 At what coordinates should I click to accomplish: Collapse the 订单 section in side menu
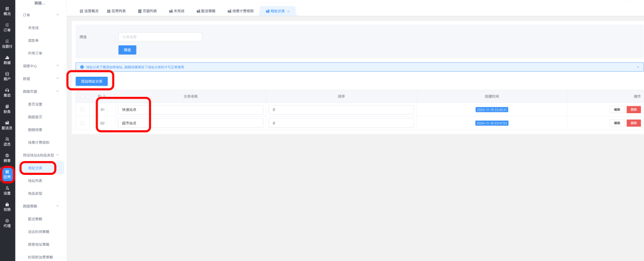point(58,14)
